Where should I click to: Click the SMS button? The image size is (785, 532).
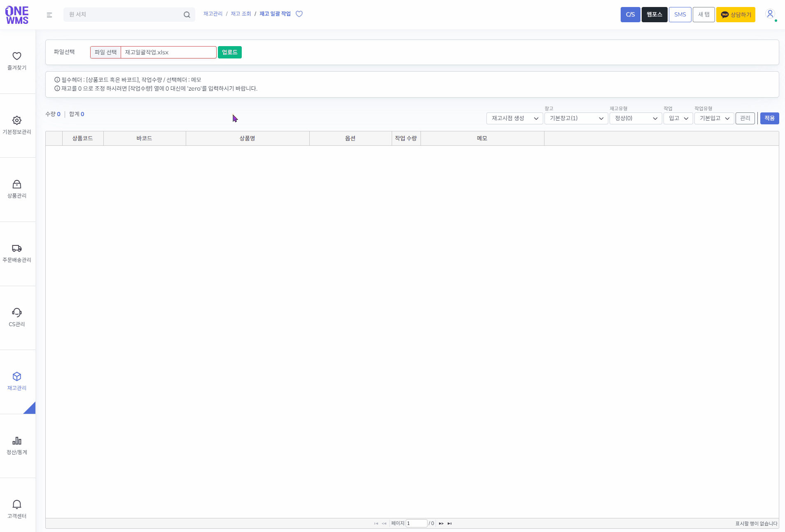(680, 14)
